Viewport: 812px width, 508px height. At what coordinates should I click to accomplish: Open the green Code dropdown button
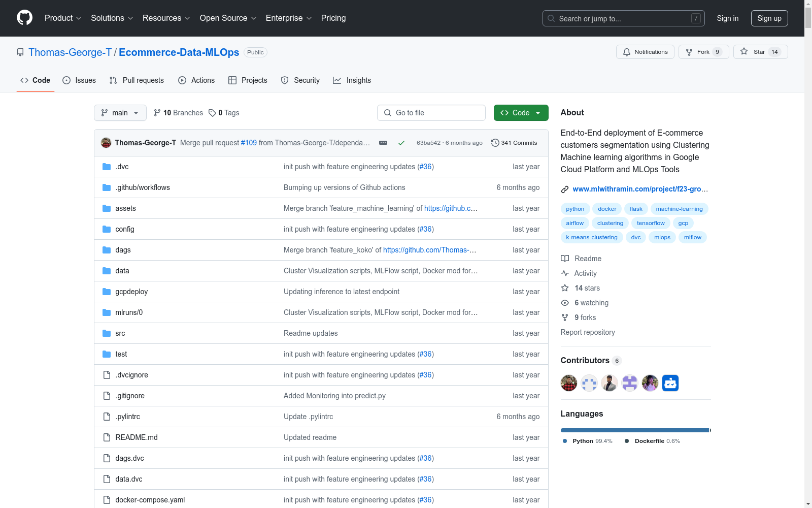[x=521, y=113]
